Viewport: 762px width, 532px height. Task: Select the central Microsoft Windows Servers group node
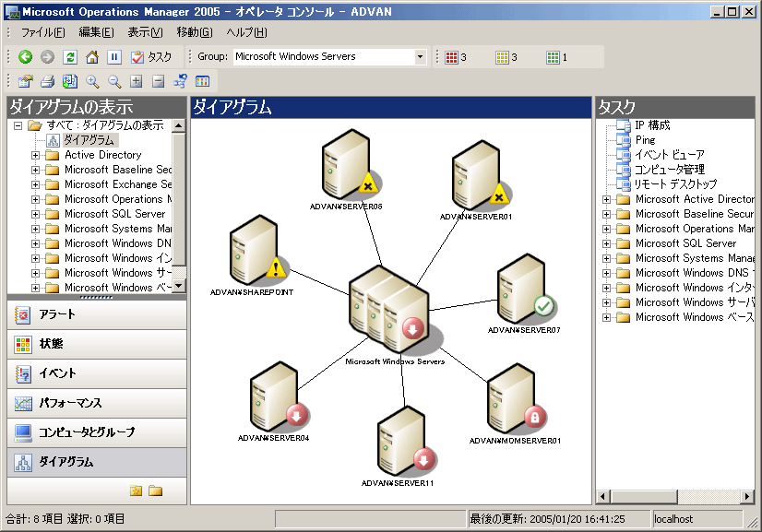pyautogui.click(x=391, y=311)
